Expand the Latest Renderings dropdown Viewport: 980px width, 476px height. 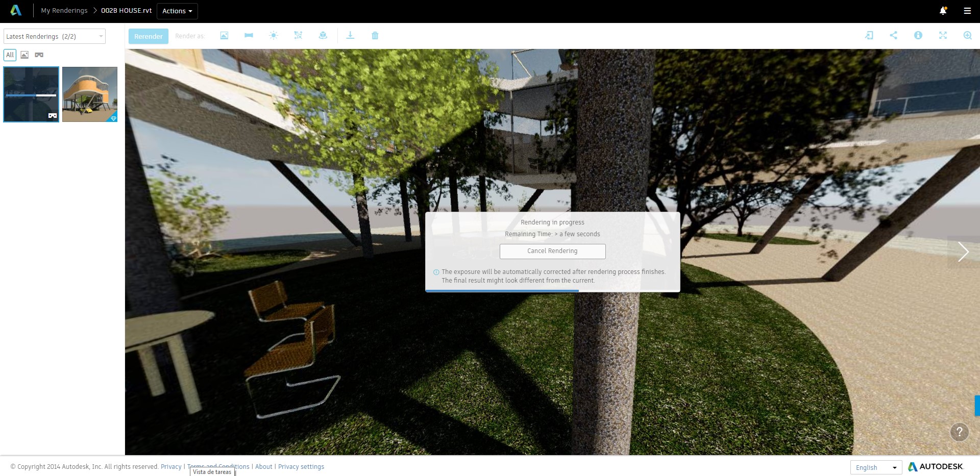(55, 37)
